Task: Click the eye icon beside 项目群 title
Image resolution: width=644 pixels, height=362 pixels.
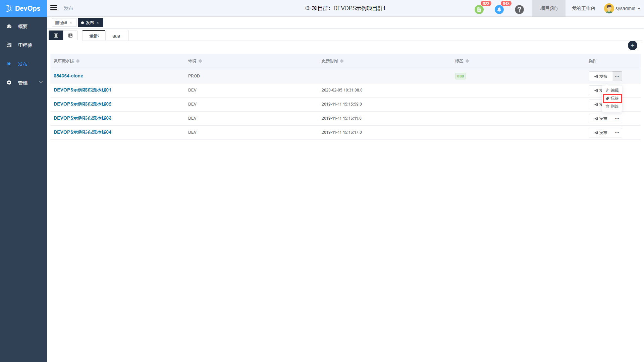Action: (308, 8)
